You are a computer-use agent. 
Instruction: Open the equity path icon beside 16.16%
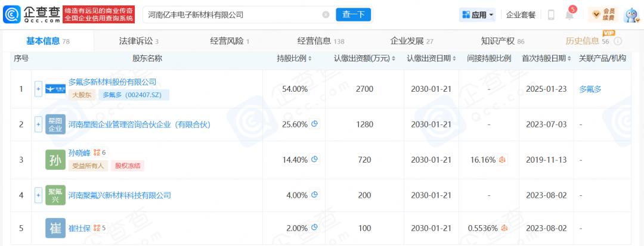pos(502,160)
